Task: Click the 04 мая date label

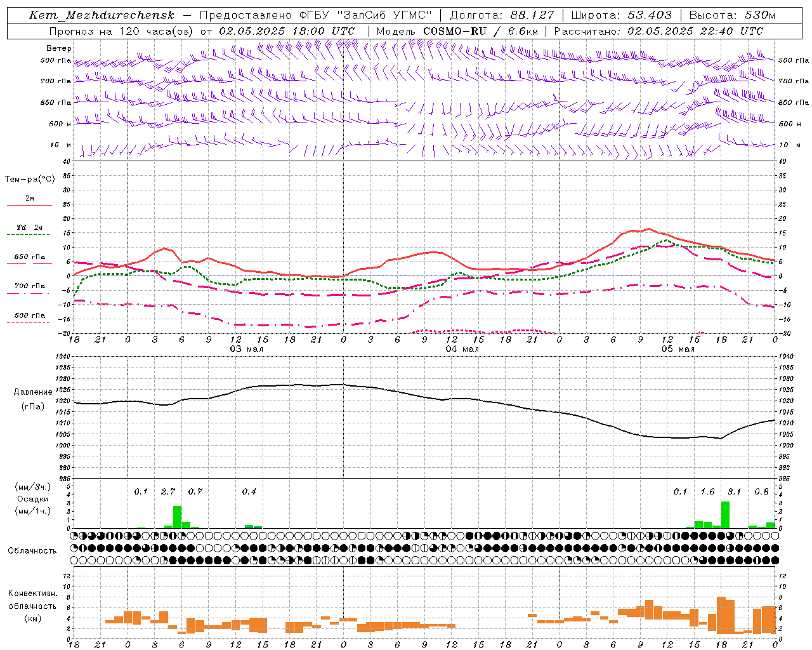Action: 462,349
